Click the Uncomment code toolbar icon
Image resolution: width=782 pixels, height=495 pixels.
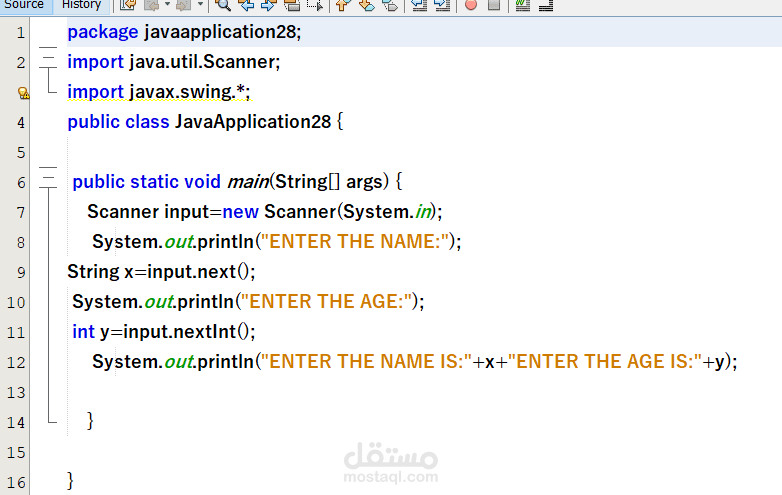click(x=546, y=5)
